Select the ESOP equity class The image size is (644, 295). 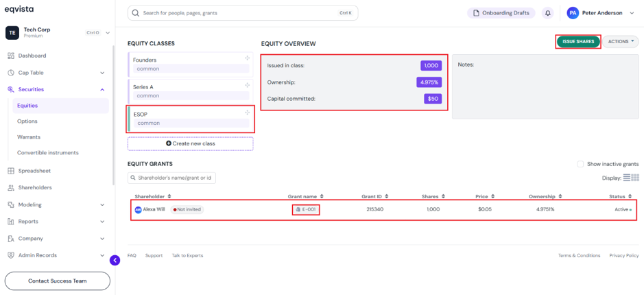coord(191,119)
